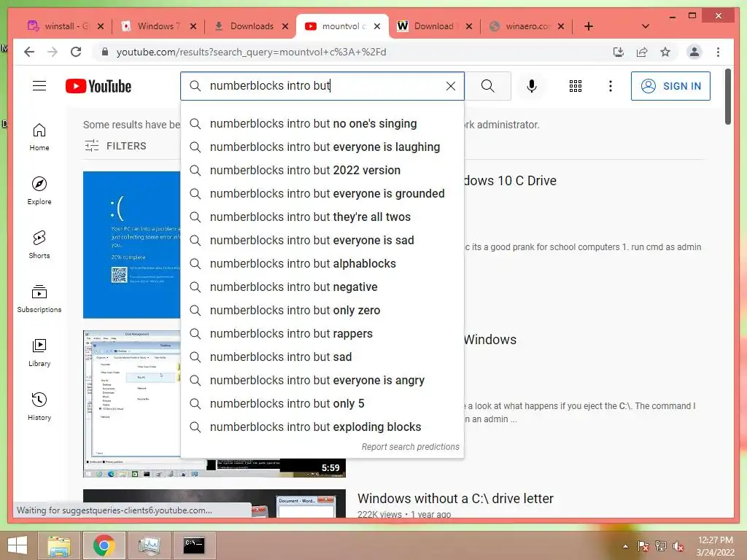Click the install app icon in address bar

click(619, 52)
